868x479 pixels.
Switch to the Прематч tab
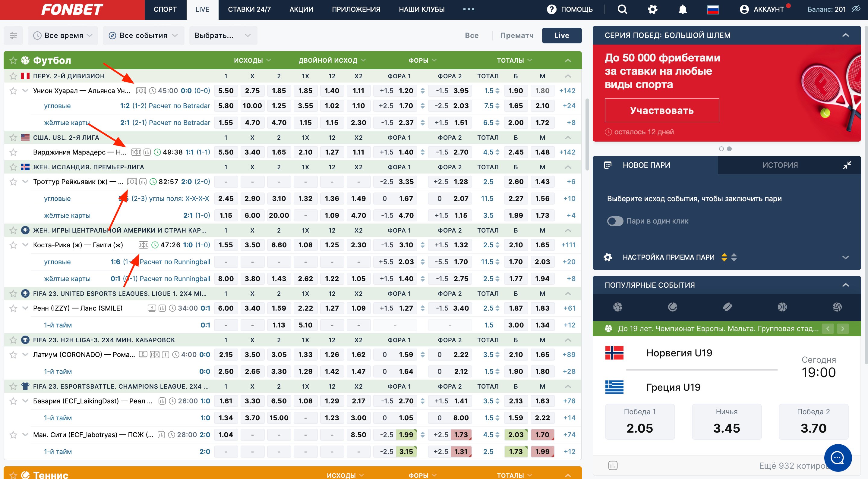click(516, 35)
